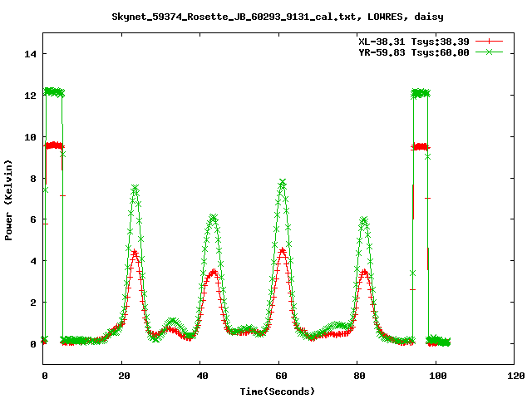Click the red XL legend line sample

pyautogui.click(x=489, y=42)
